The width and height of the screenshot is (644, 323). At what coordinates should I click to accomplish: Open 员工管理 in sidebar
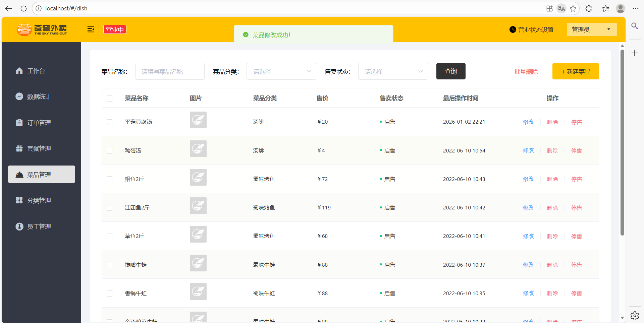pos(42,227)
